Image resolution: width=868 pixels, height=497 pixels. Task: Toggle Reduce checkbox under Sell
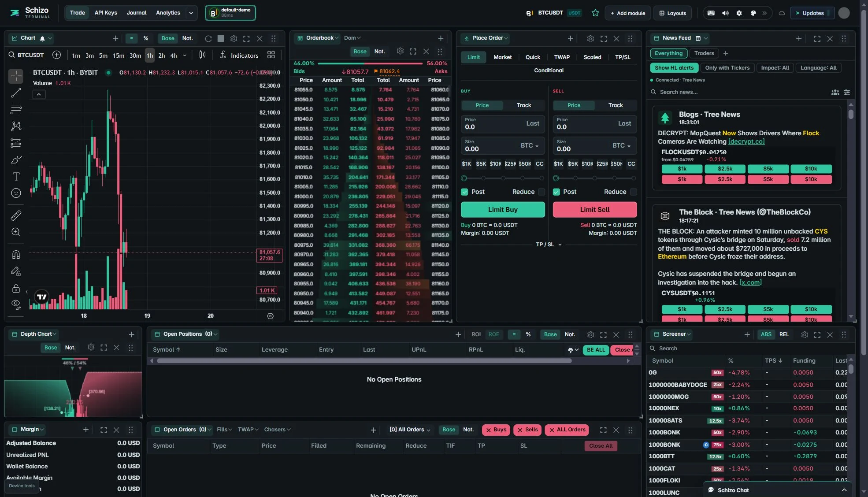[x=633, y=192]
